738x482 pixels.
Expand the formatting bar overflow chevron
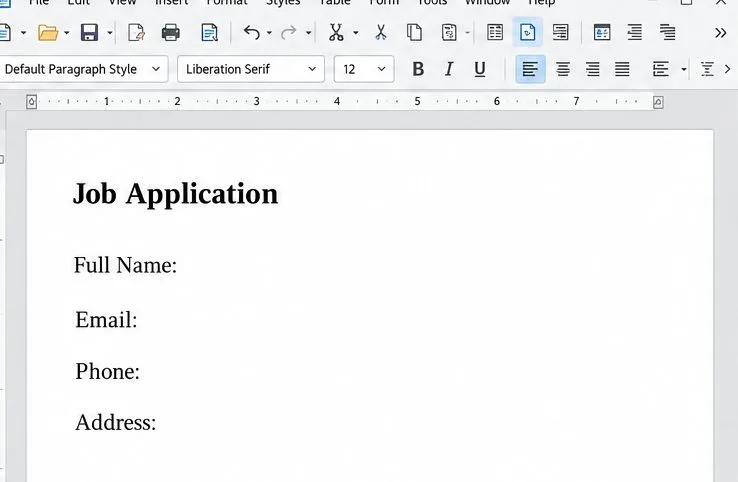click(x=728, y=69)
